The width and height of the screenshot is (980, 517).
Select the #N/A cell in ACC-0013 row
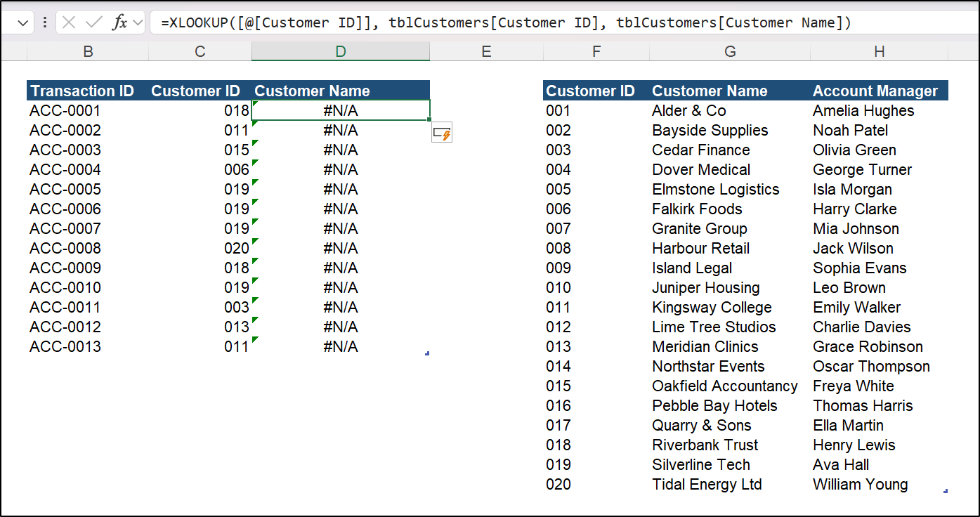point(341,346)
